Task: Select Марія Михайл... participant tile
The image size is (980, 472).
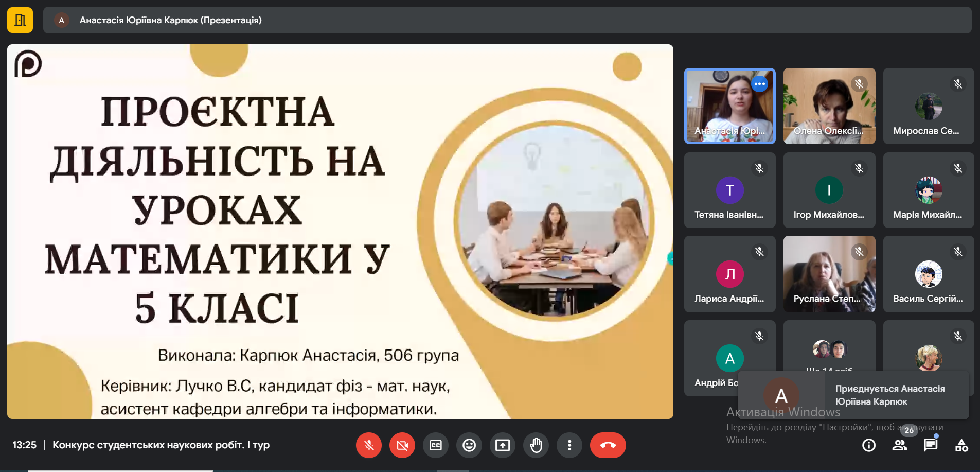Action: pos(929,190)
